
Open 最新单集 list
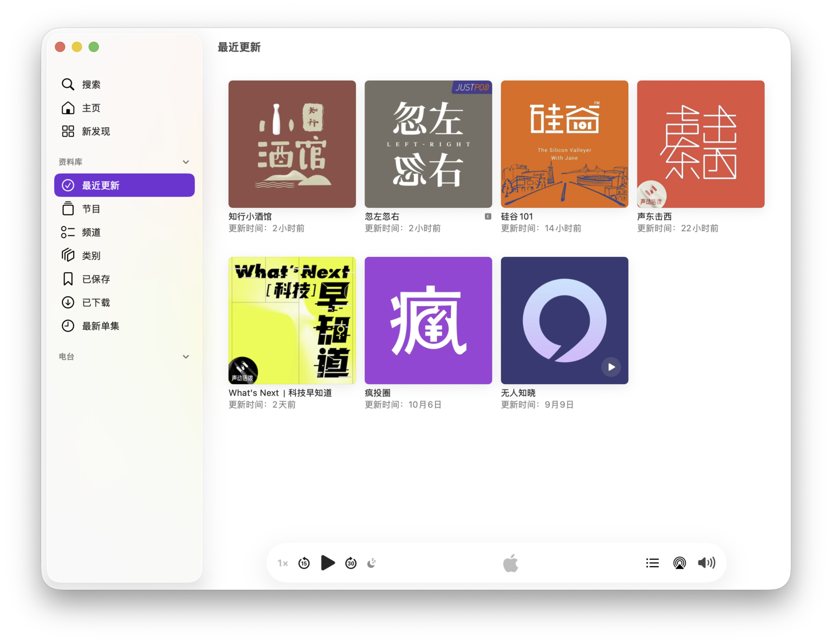(x=100, y=326)
